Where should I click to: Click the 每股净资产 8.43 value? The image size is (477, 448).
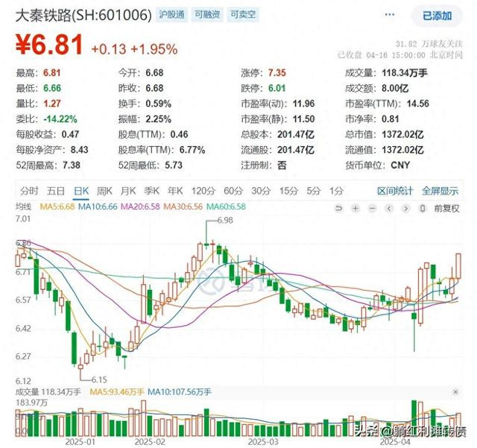80,150
